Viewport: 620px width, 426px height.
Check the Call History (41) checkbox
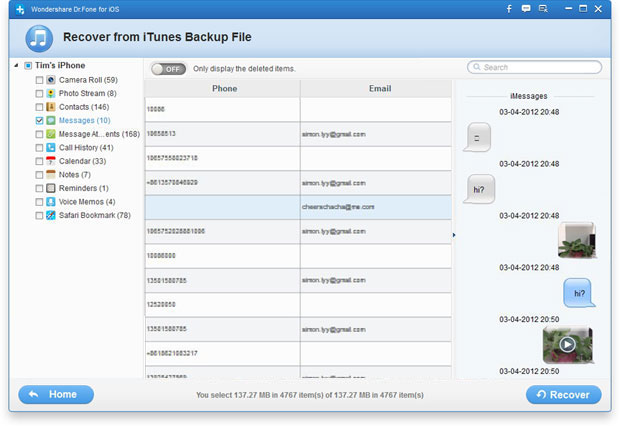point(39,148)
